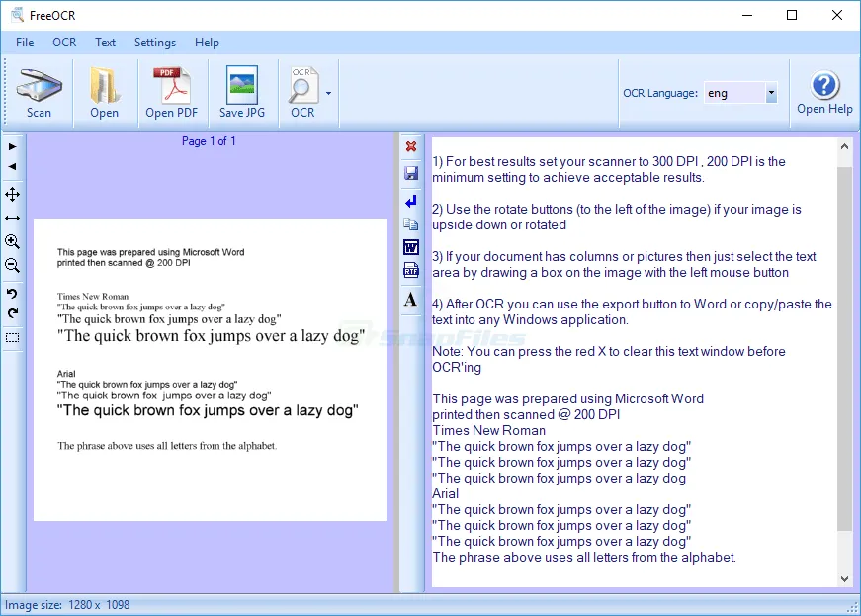Click "Times New Roman" in the OCR text output

click(488, 431)
